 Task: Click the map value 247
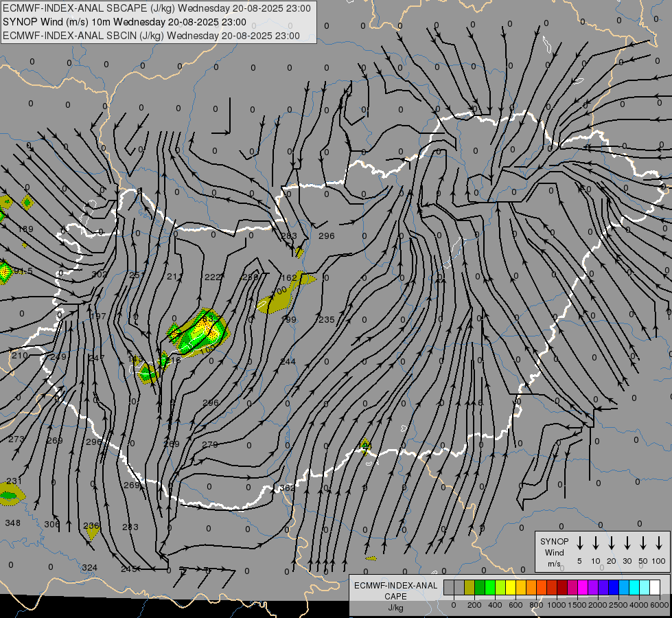96,358
